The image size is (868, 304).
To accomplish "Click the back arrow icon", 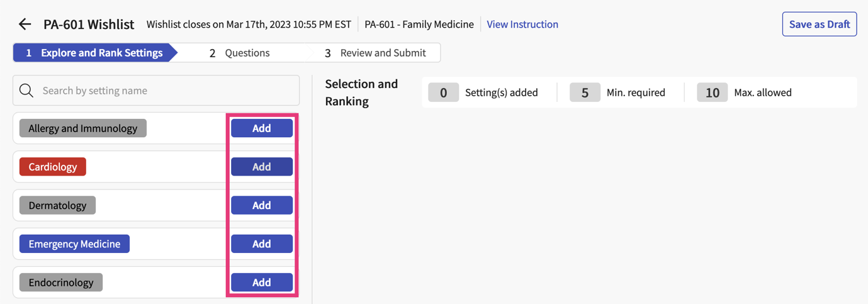I will [x=25, y=25].
